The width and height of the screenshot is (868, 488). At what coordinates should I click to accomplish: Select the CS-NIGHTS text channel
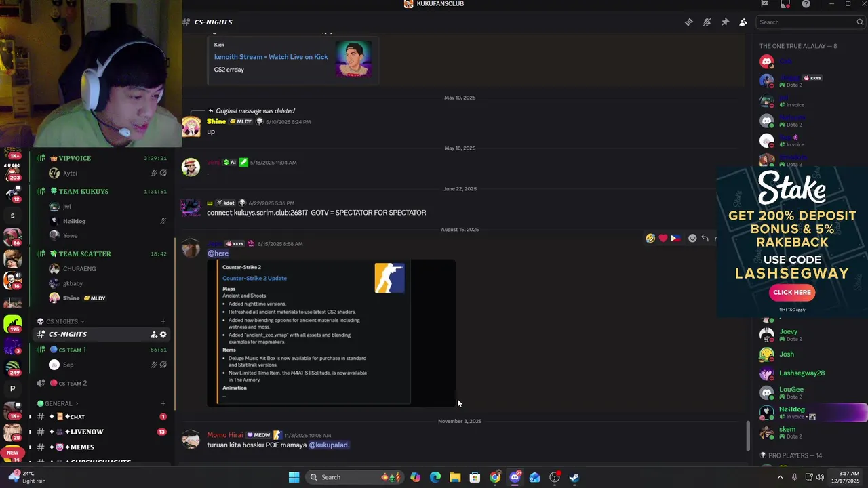tap(102, 334)
